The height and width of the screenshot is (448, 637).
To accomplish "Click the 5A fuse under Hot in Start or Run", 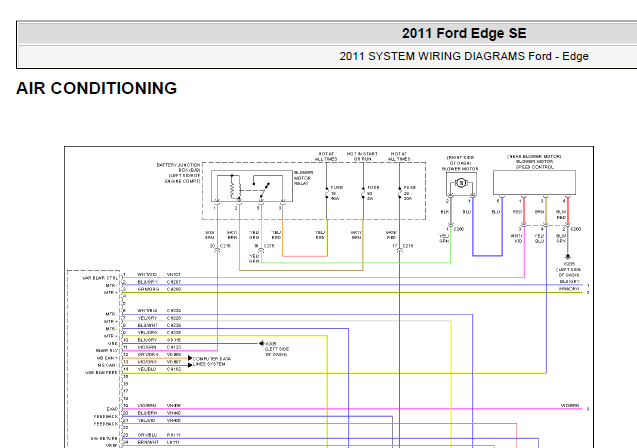I will click(363, 193).
